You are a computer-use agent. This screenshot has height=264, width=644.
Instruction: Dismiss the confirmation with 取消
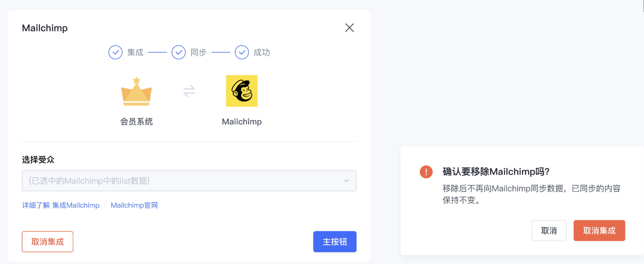tap(549, 230)
